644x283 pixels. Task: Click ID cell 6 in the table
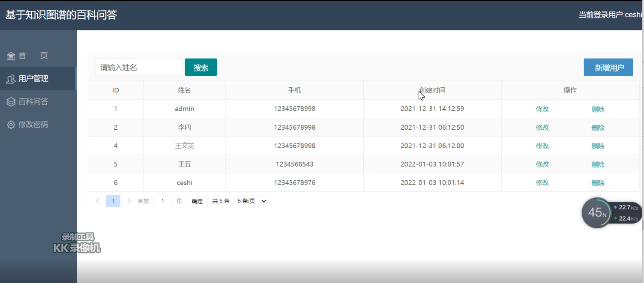pos(116,183)
